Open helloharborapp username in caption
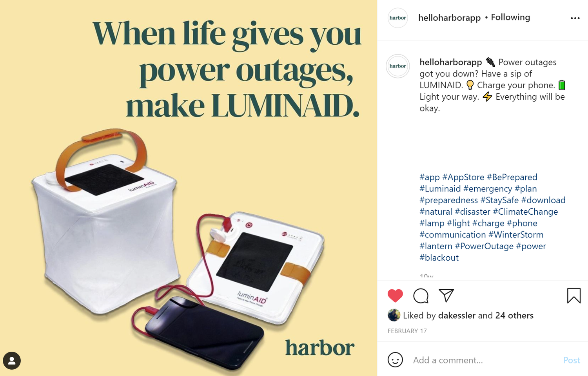The image size is (588, 376). (450, 62)
